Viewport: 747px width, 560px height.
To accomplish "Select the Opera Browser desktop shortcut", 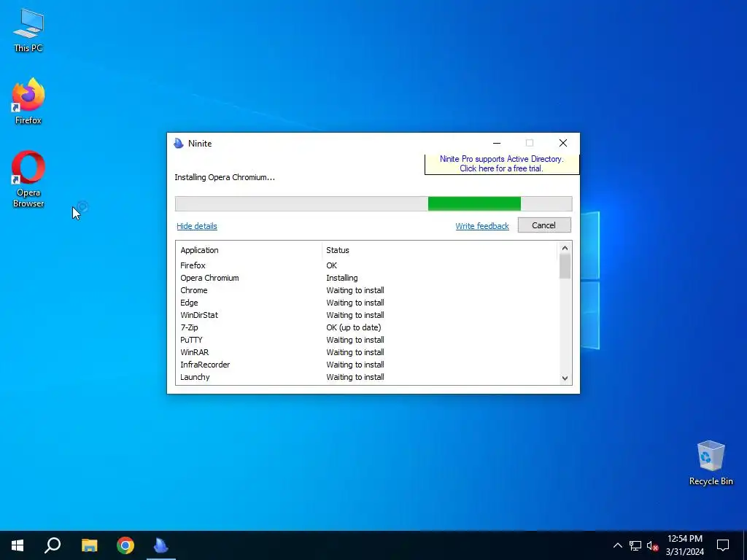I will click(28, 179).
